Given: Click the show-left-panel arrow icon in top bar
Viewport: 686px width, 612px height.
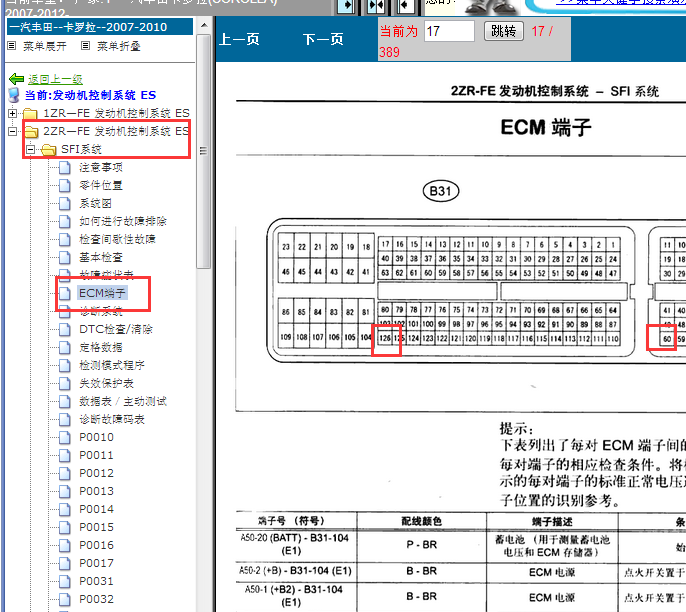Looking at the screenshot, I should point(347,6).
